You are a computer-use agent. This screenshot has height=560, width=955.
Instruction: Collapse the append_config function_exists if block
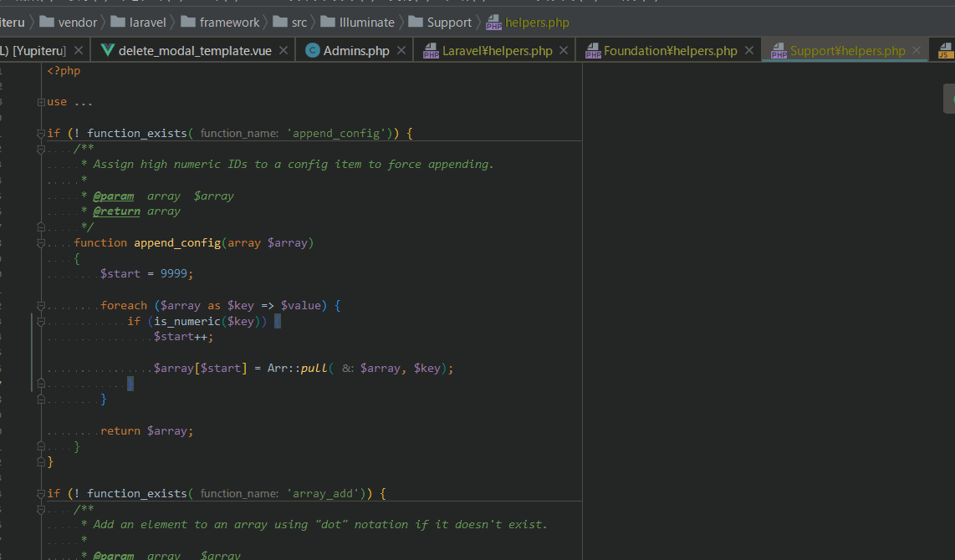(x=40, y=133)
